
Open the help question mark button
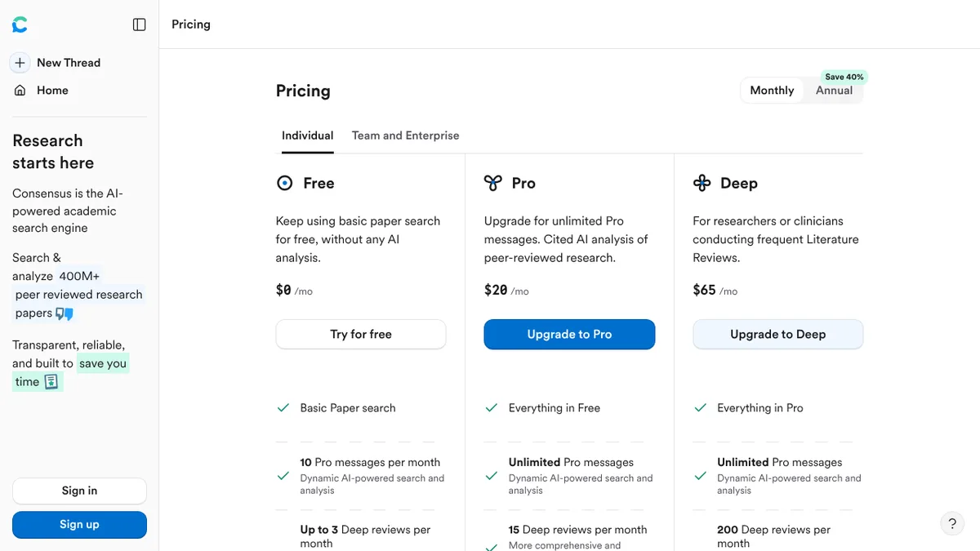click(952, 524)
